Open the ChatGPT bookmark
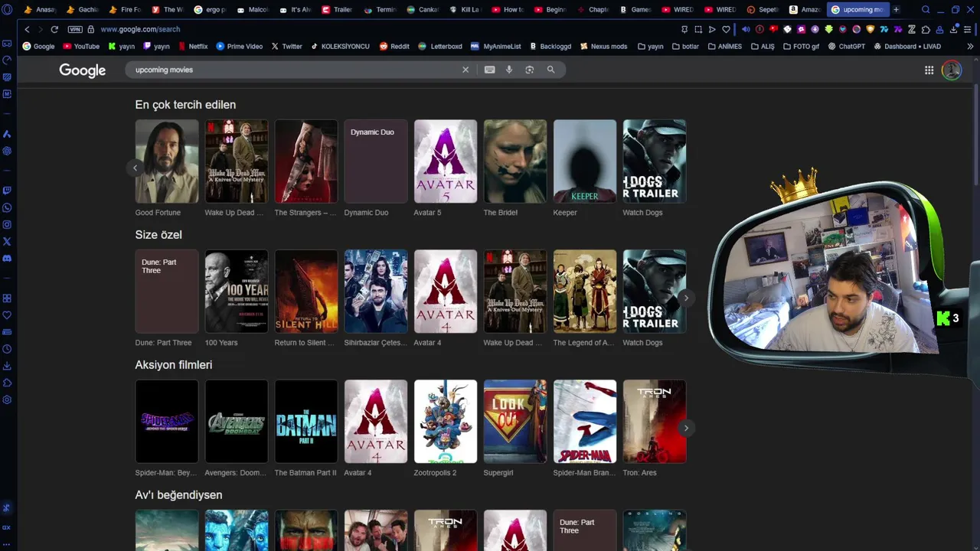The width and height of the screenshot is (980, 551). (x=847, y=46)
